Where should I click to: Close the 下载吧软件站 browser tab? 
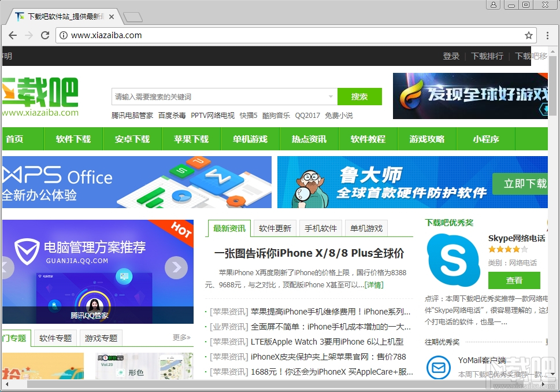click(x=112, y=16)
